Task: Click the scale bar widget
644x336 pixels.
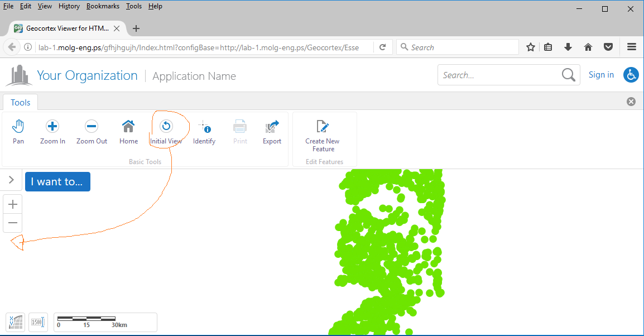Action: [105, 322]
